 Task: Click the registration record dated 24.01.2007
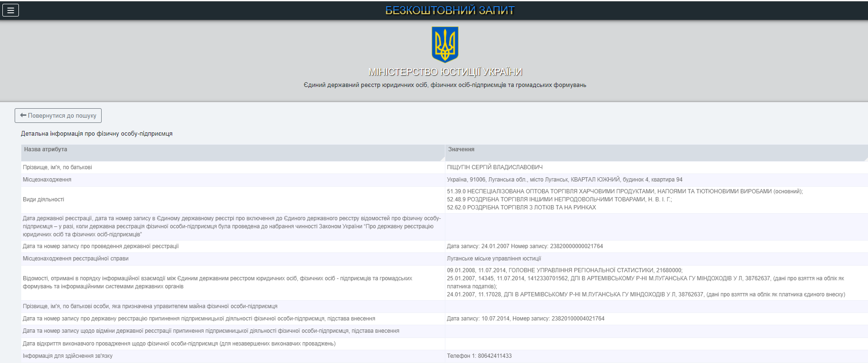[525, 246]
